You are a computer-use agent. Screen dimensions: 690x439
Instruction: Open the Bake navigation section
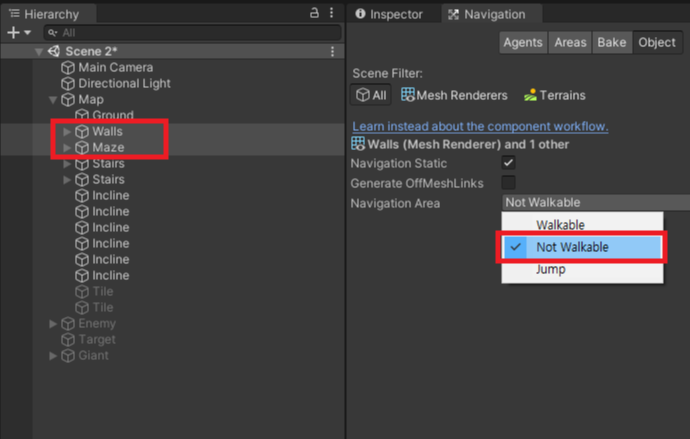(x=612, y=42)
